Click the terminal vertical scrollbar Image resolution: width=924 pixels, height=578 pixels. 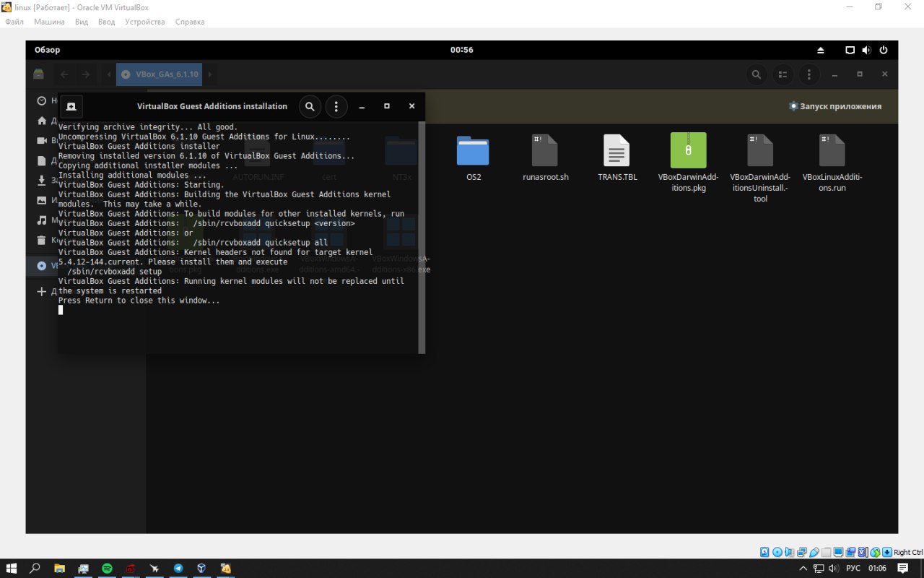click(422, 238)
